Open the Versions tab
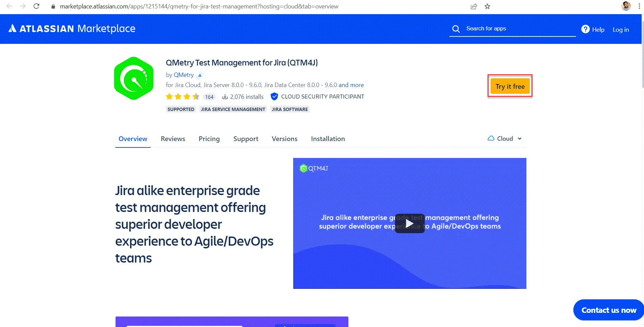Screen dimensions: 644x327 click(x=284, y=139)
